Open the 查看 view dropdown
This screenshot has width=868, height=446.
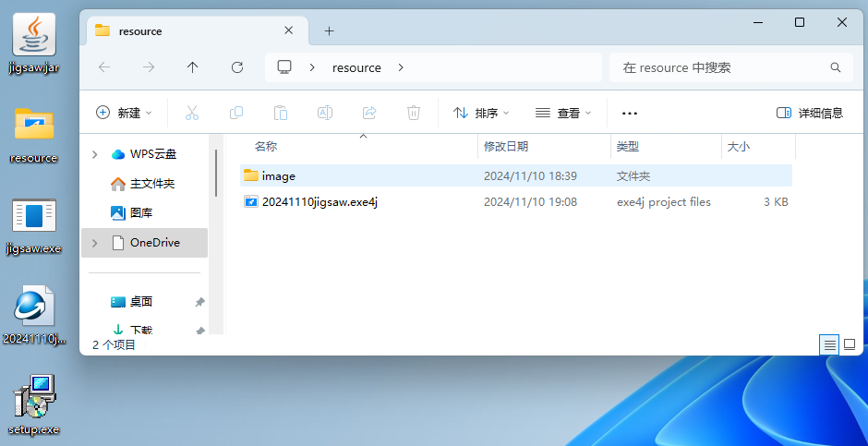[563, 113]
